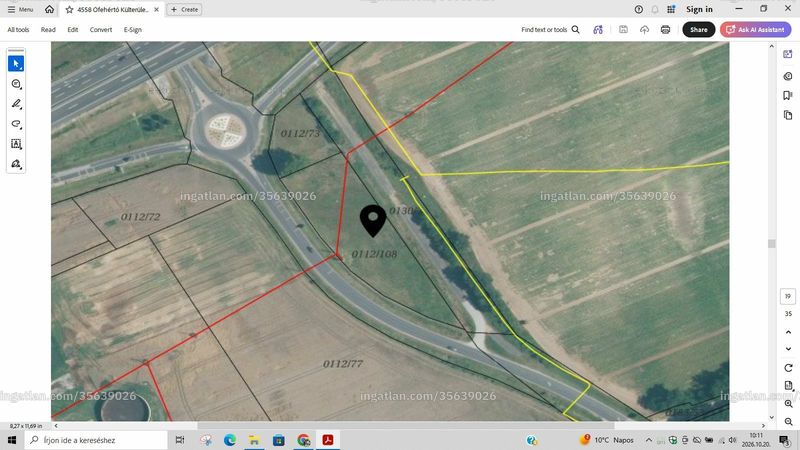Viewport: 800px width, 450px height.
Task: Open File Explorer from the taskbar
Action: 254,440
